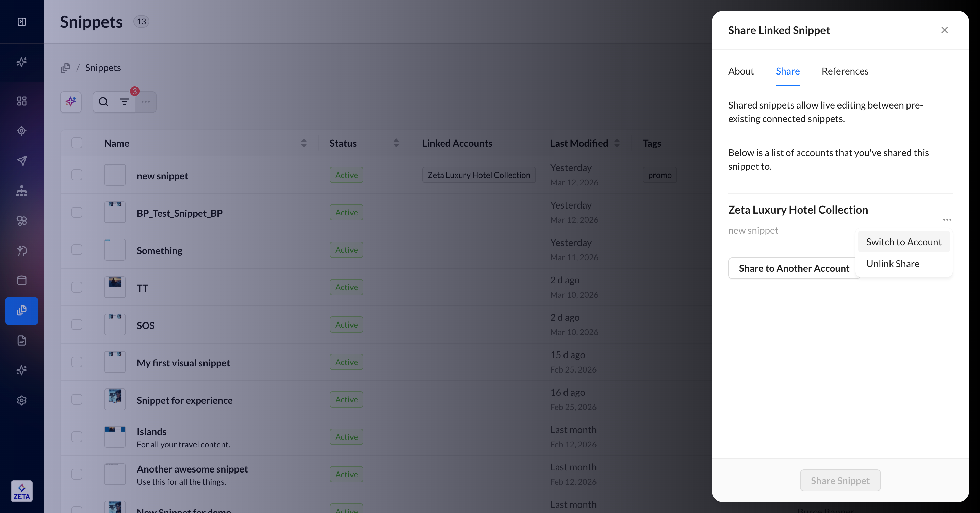Image resolution: width=980 pixels, height=513 pixels.
Task: Click Share to Another Account button
Action: click(794, 268)
